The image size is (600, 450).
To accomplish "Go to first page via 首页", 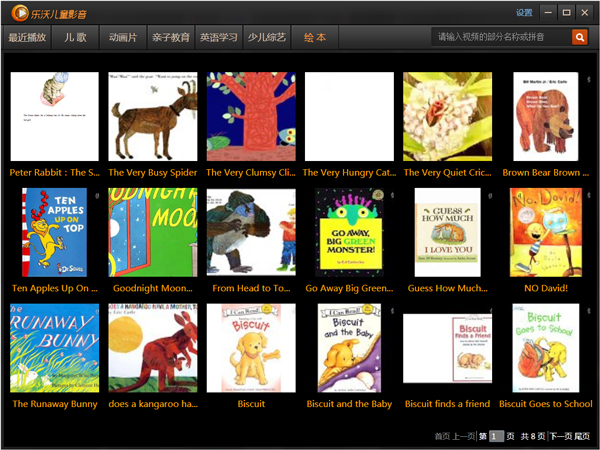I will [x=442, y=436].
